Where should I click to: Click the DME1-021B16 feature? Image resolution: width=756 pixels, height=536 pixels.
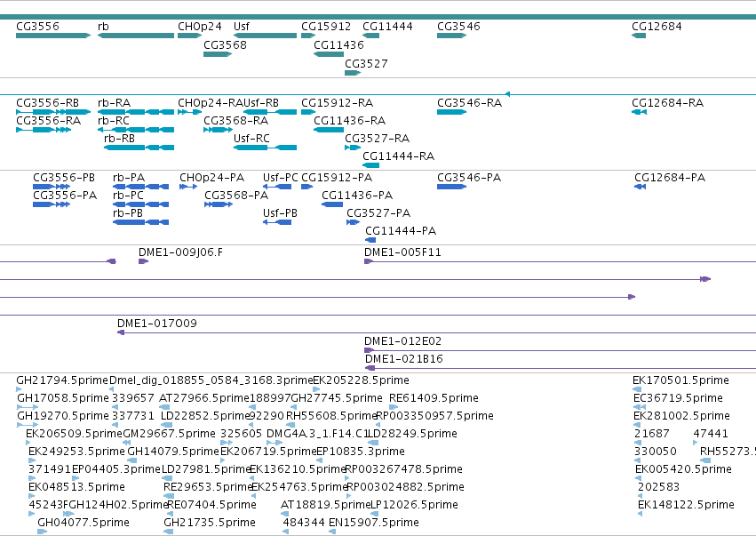point(561,369)
